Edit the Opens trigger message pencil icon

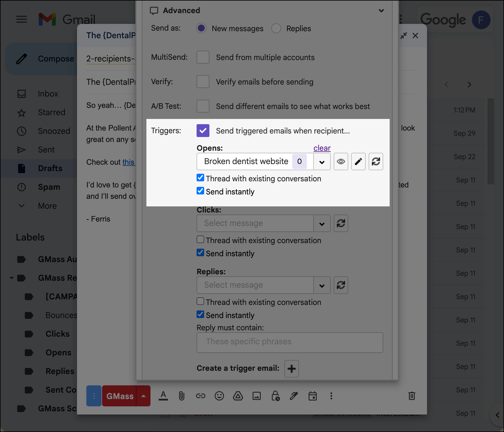coord(358,161)
